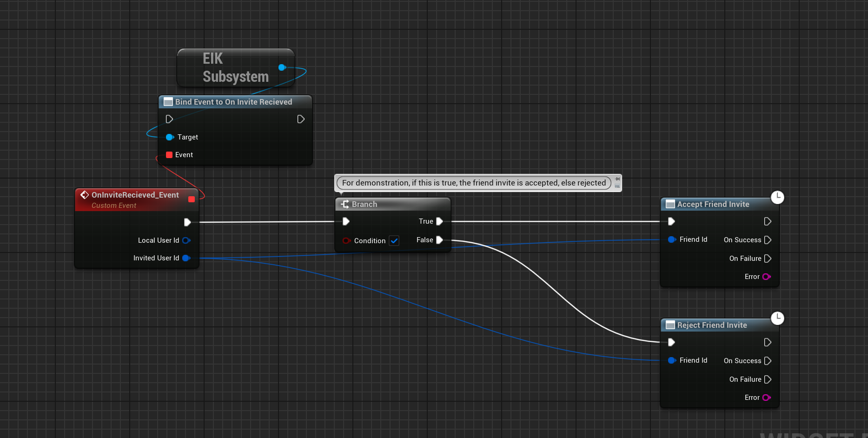This screenshot has height=438, width=868.
Task: Click the Invited User Id output pin
Action: point(186,258)
